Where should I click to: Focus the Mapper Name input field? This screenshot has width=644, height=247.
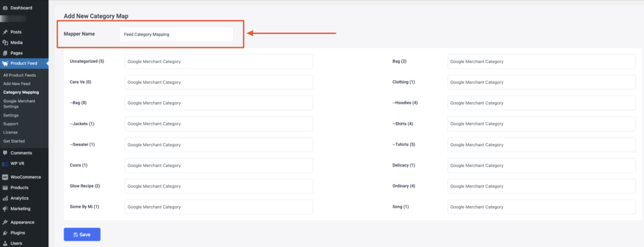tap(176, 35)
